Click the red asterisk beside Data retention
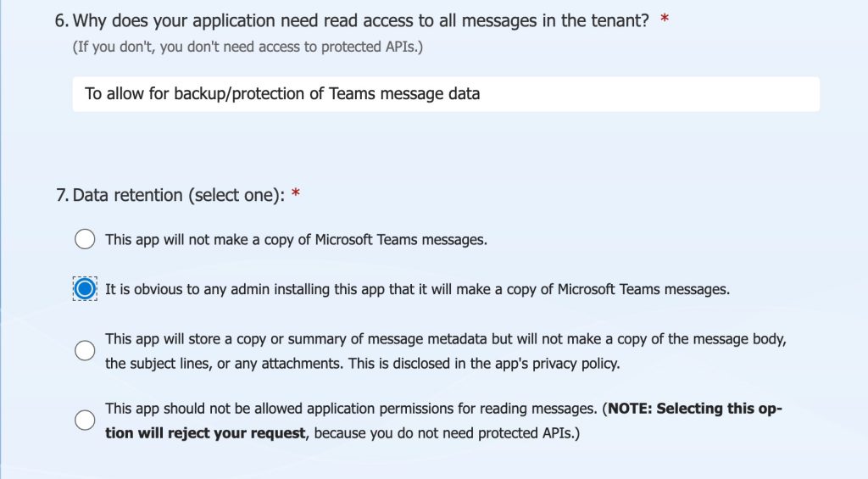Screen dimensions: 868x479 295,195
